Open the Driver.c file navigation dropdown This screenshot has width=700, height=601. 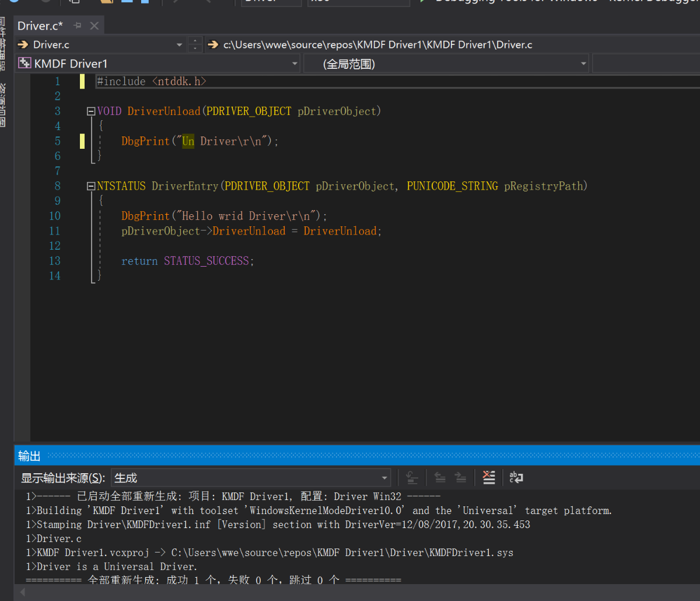pos(179,44)
